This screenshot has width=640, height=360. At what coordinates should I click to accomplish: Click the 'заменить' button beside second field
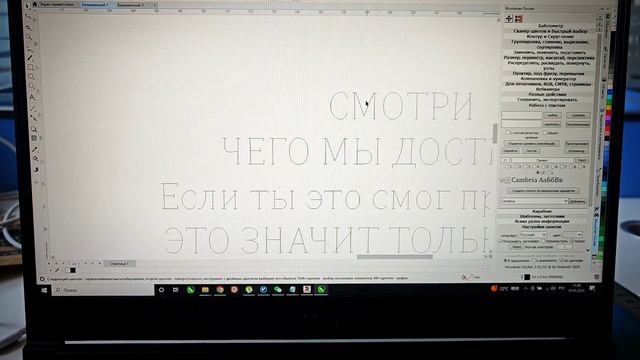pos(552,124)
